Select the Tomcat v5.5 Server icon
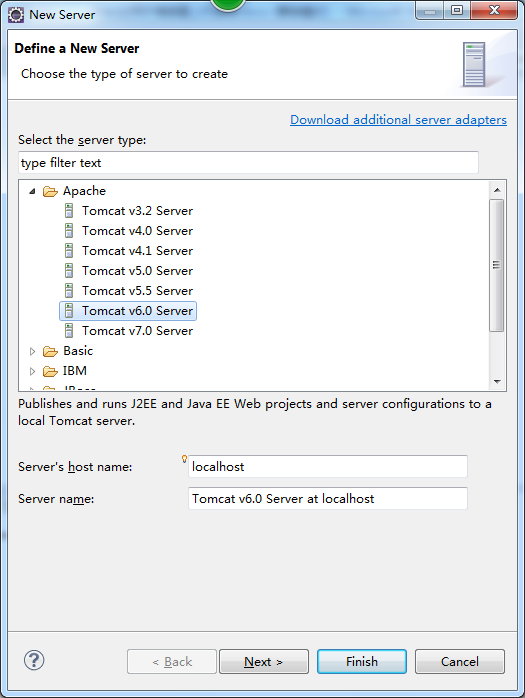 pos(69,291)
